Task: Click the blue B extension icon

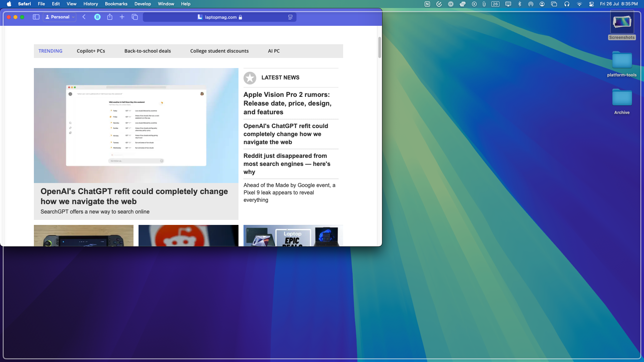Action: click(97, 17)
